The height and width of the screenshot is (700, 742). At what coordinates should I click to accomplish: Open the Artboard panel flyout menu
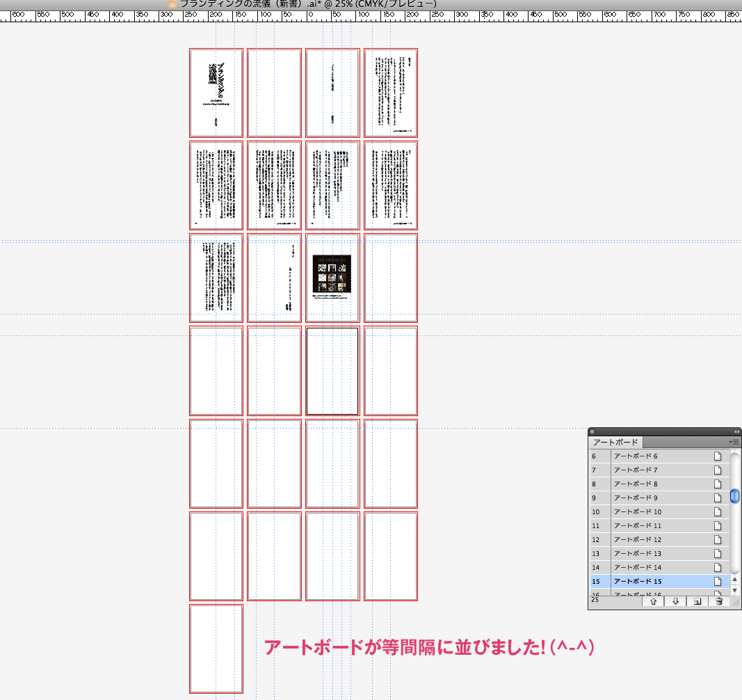coord(734,442)
